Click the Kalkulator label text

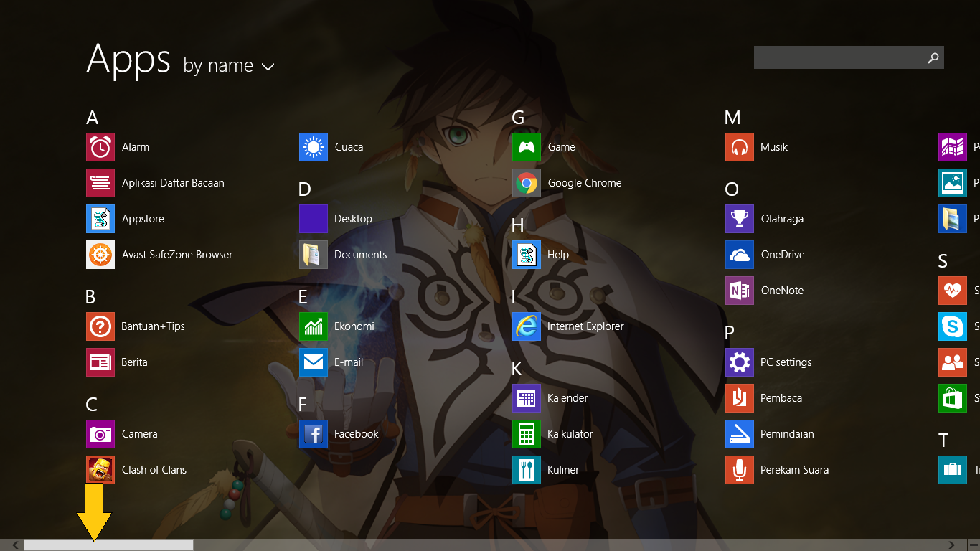(570, 434)
